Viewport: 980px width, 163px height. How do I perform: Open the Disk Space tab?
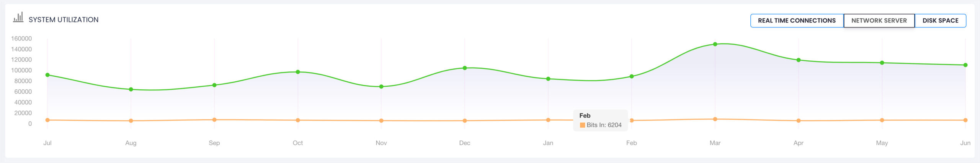(940, 21)
